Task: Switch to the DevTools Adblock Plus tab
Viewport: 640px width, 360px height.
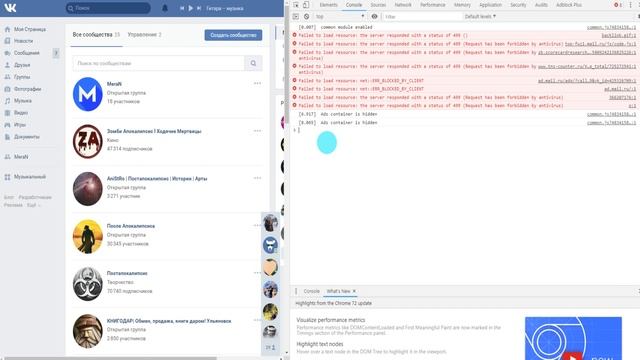Action: coord(569,5)
